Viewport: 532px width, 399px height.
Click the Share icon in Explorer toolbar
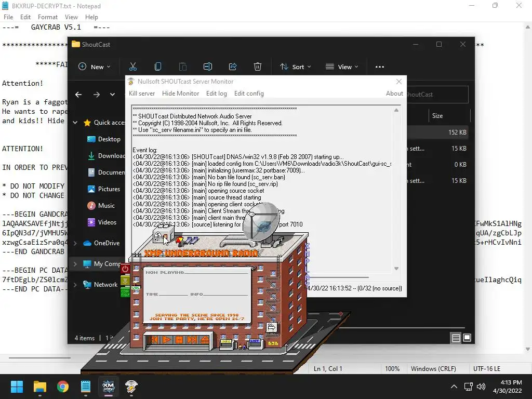click(x=233, y=66)
